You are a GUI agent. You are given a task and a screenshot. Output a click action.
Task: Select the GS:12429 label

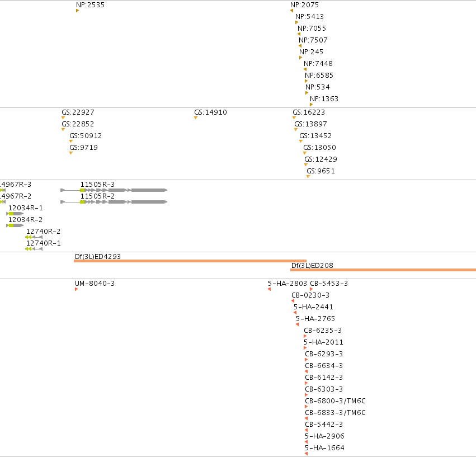pyautogui.click(x=321, y=159)
